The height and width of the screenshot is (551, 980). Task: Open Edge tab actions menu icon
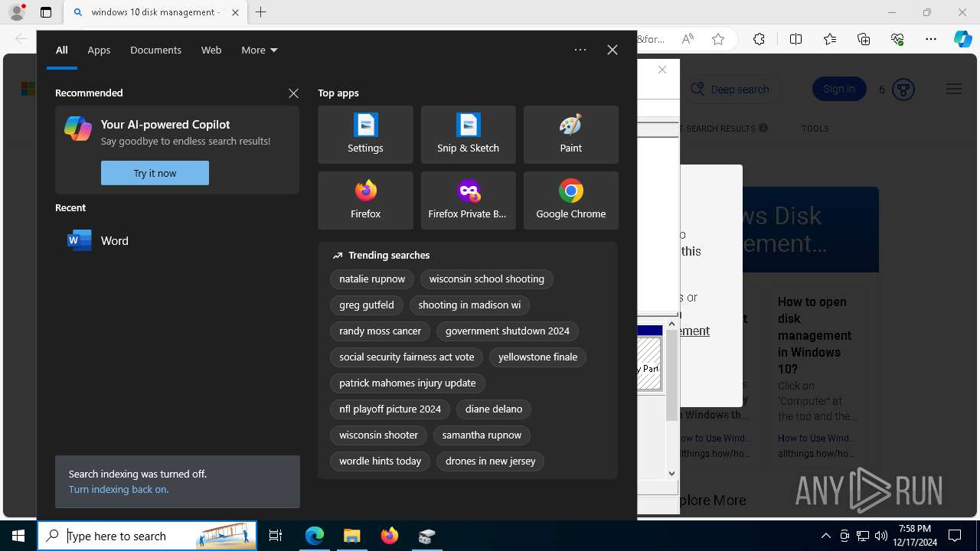pos(46,12)
